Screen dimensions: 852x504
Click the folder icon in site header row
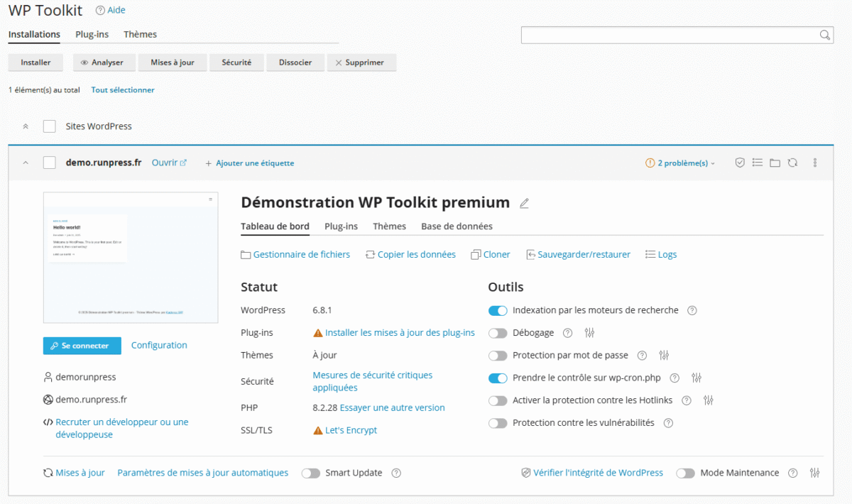coord(775,163)
